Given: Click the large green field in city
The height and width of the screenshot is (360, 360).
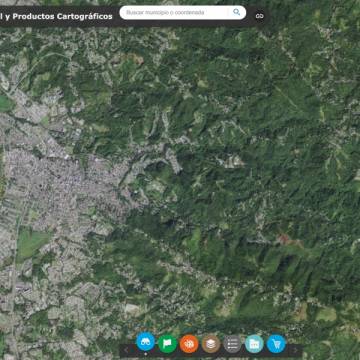Looking at the screenshot, I should [31, 242].
